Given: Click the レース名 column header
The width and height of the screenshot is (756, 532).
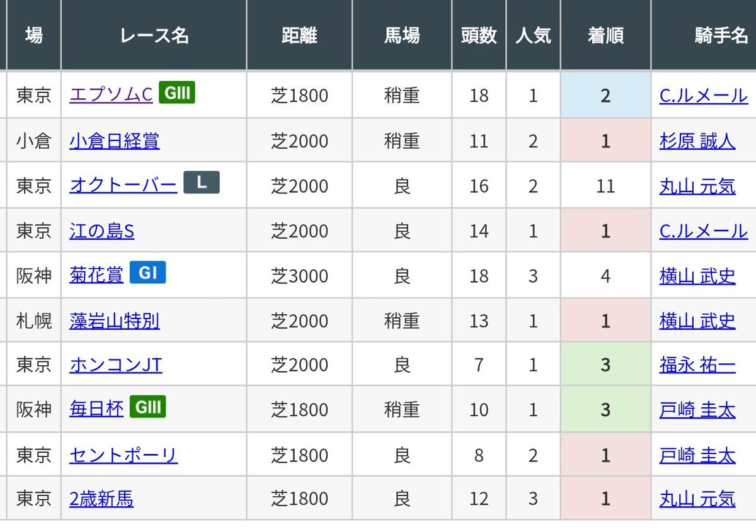Looking at the screenshot, I should pyautogui.click(x=154, y=36).
